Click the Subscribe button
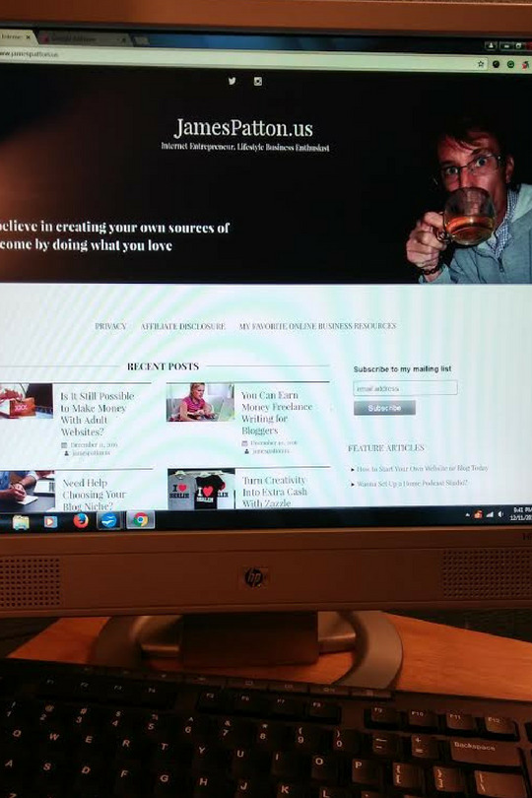The image size is (532, 798). coord(385,408)
